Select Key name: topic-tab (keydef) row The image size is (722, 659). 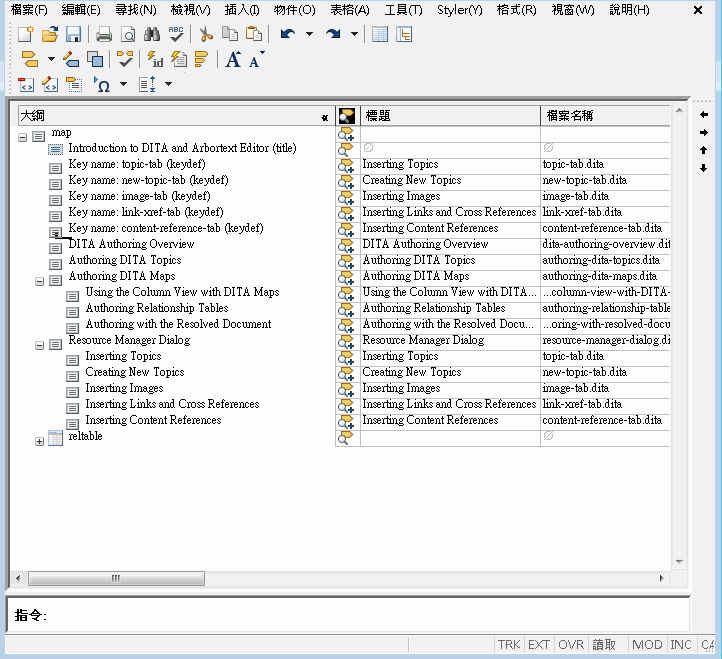point(137,164)
